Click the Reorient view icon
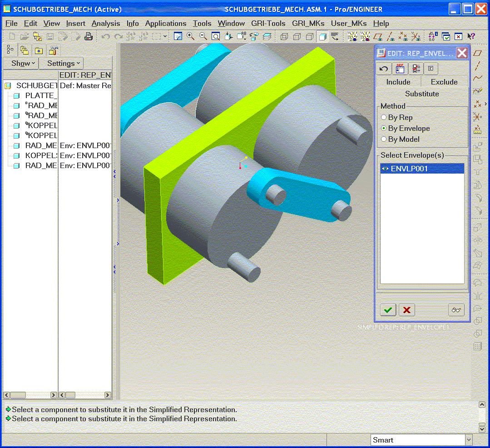490x448 pixels. [228, 37]
